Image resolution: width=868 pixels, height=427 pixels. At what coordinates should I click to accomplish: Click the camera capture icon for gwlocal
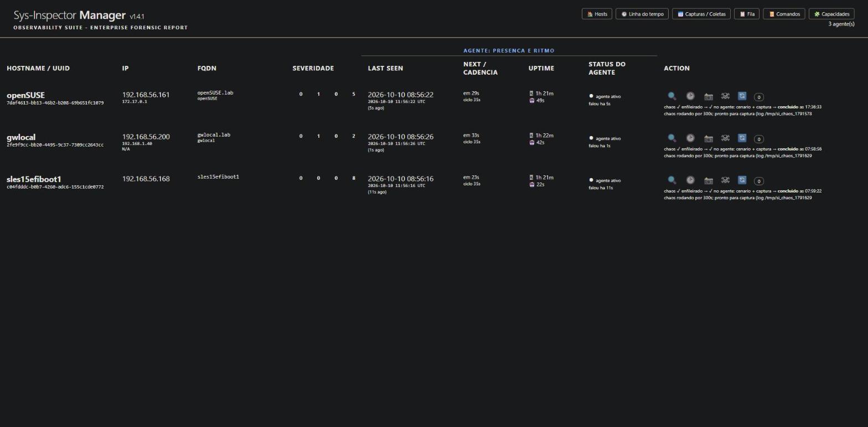point(708,138)
